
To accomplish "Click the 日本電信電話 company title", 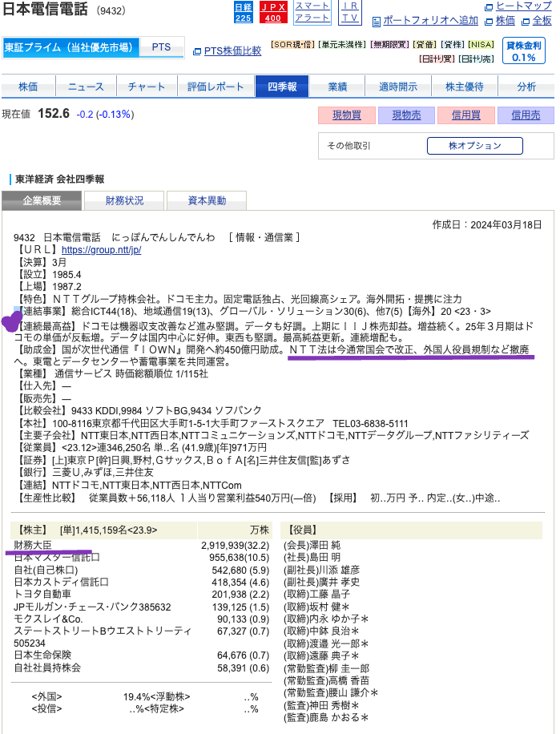I will tap(44, 9).
